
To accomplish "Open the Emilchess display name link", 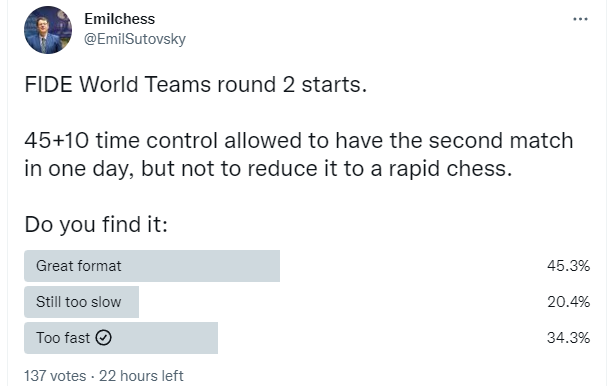I will click(120, 19).
